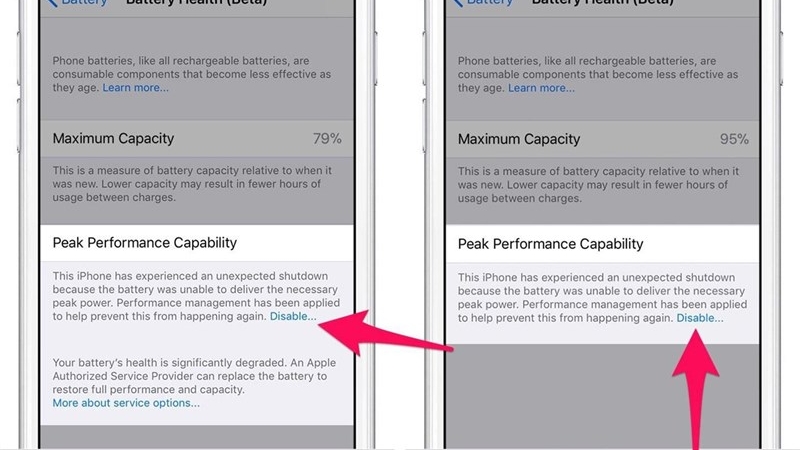Tap Disable link on the 95% capacity phone

point(699,318)
